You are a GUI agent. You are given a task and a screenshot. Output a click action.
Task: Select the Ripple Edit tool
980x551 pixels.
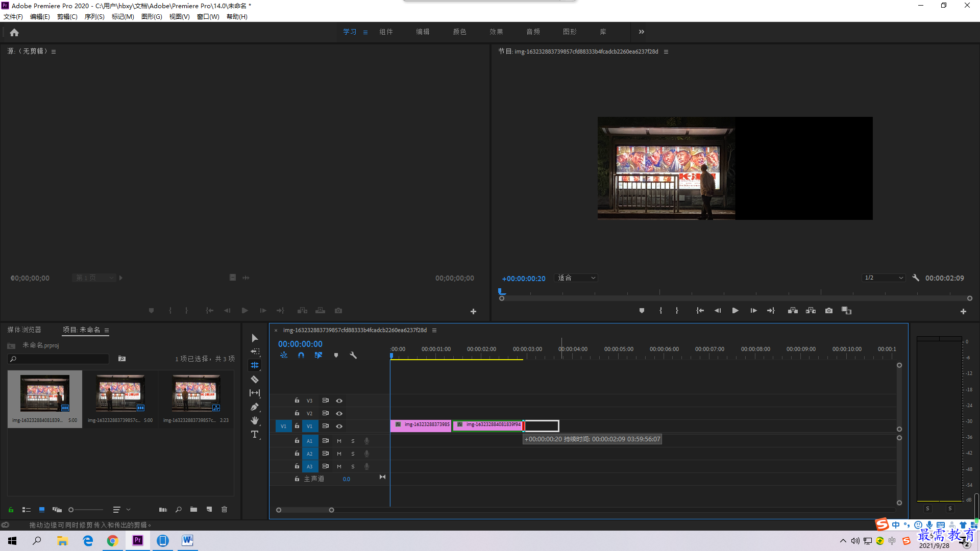coord(255,365)
